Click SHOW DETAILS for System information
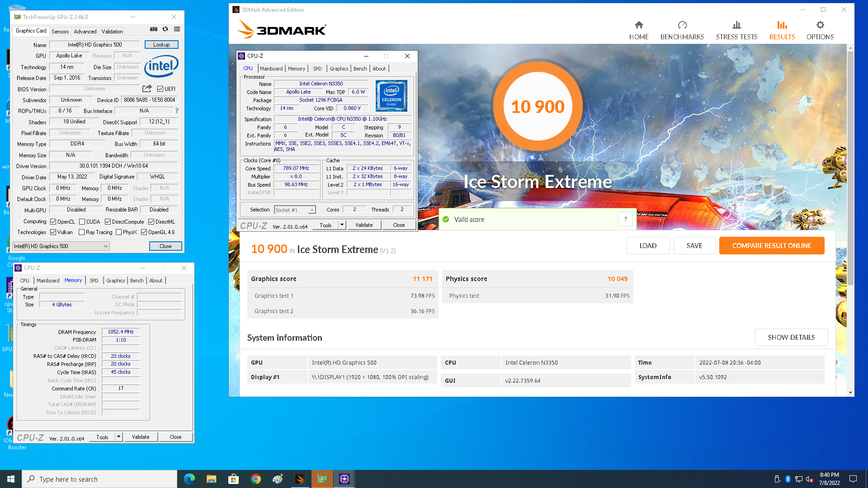The width and height of the screenshot is (868, 488). tap(791, 338)
